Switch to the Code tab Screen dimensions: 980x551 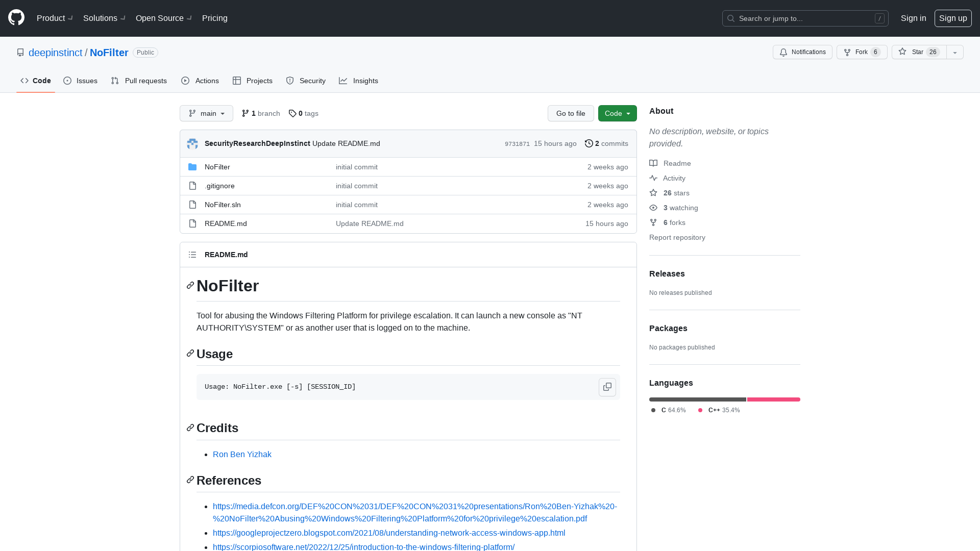coord(36,81)
